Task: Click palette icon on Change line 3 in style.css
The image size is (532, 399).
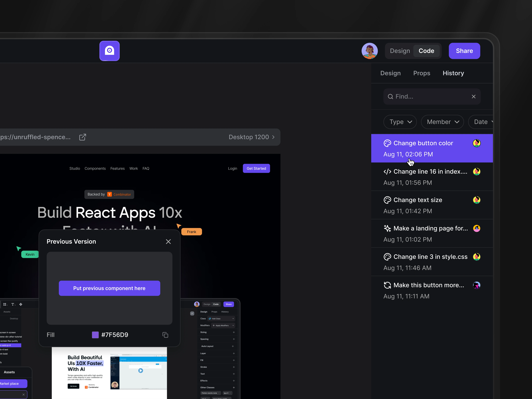Action: pos(387,257)
